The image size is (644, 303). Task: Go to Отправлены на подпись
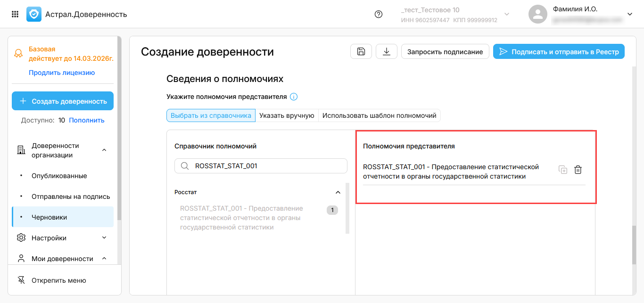coord(71,197)
